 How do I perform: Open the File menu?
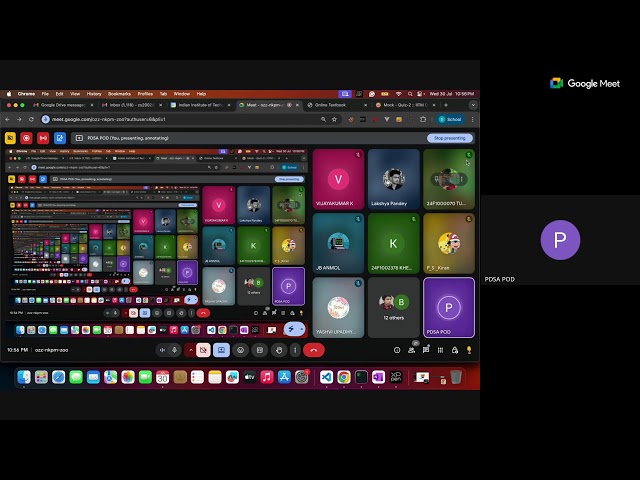45,94
